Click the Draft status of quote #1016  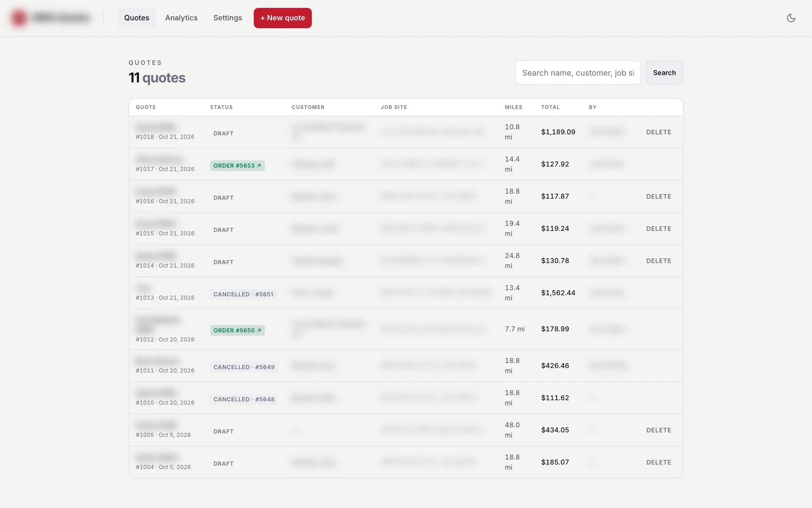223,198
